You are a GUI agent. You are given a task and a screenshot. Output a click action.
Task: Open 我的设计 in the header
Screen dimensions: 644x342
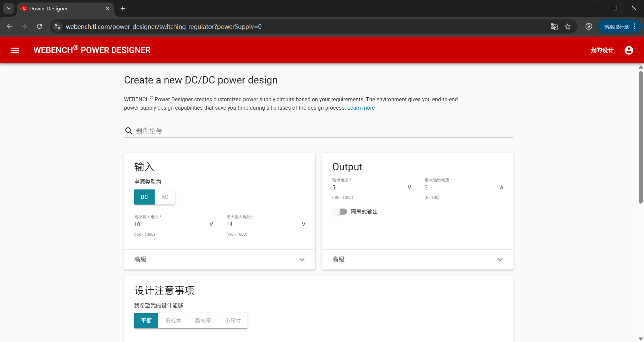point(602,50)
